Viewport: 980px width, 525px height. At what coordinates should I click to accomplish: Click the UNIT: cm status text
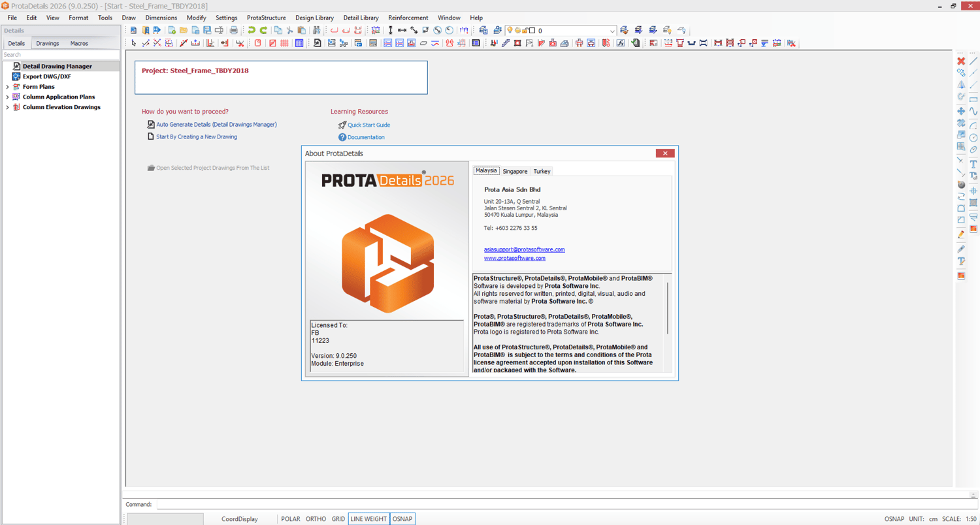point(923,519)
